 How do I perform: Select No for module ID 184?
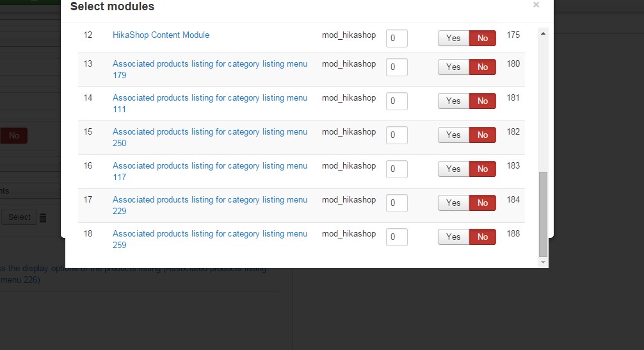point(483,203)
